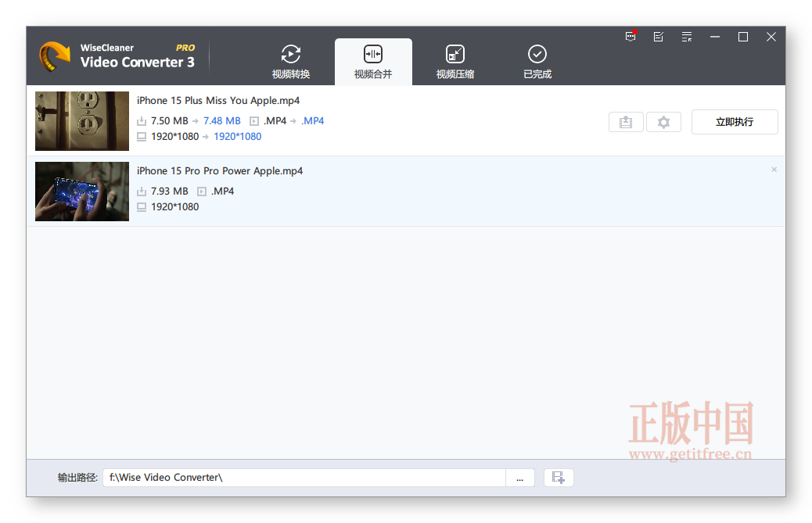Select the iPhone 15 Pro Pro Power thumbnail

(82, 192)
